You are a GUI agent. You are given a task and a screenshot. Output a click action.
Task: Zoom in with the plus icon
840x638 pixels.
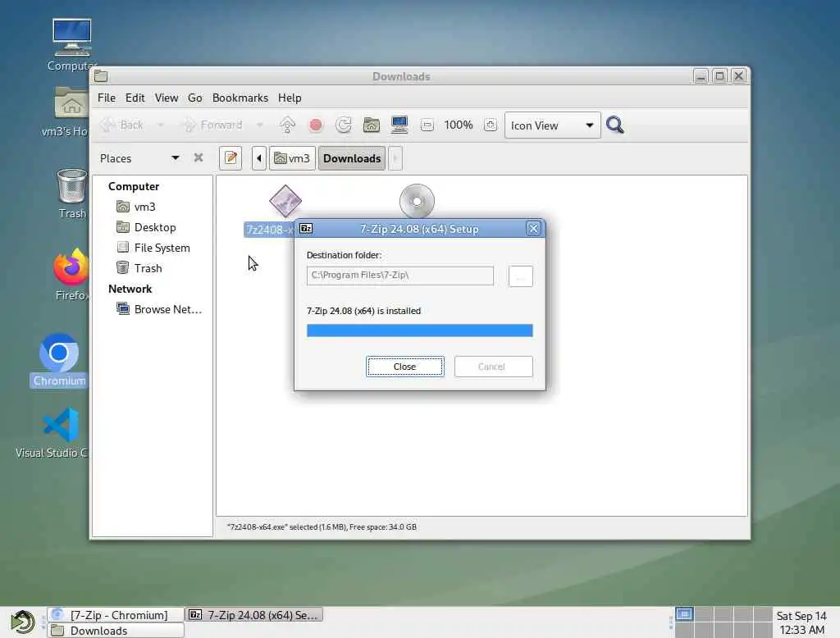click(491, 125)
